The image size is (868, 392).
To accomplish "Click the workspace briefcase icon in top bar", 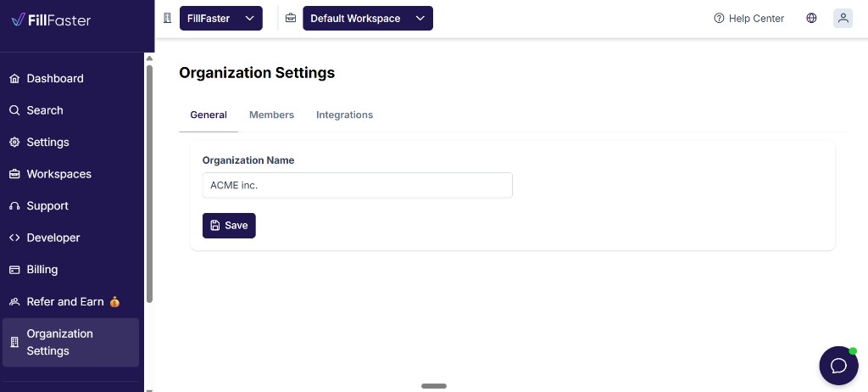I will (x=291, y=19).
